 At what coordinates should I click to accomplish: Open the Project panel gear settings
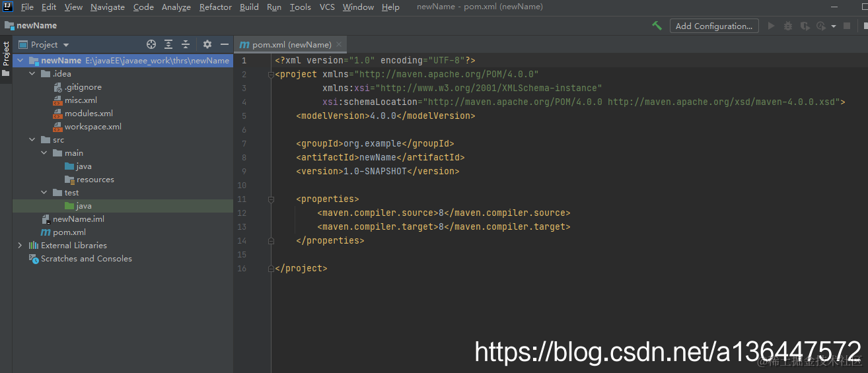[x=207, y=44]
